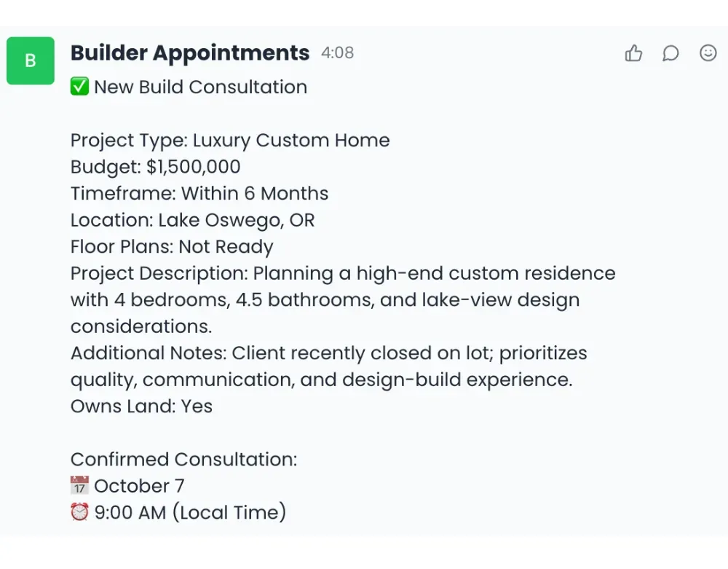Click the thumbs-up reaction icon
This screenshot has height=569, width=728.
[x=634, y=53]
